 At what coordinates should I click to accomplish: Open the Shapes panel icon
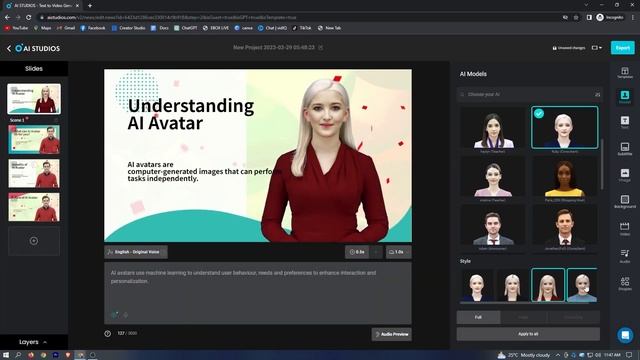tap(624, 283)
